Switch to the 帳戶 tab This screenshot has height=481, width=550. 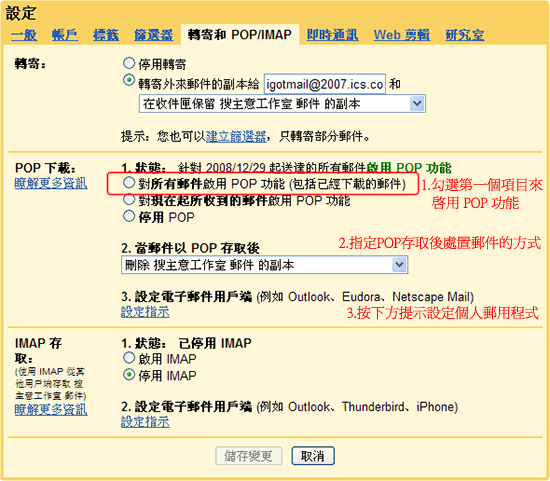(65, 35)
